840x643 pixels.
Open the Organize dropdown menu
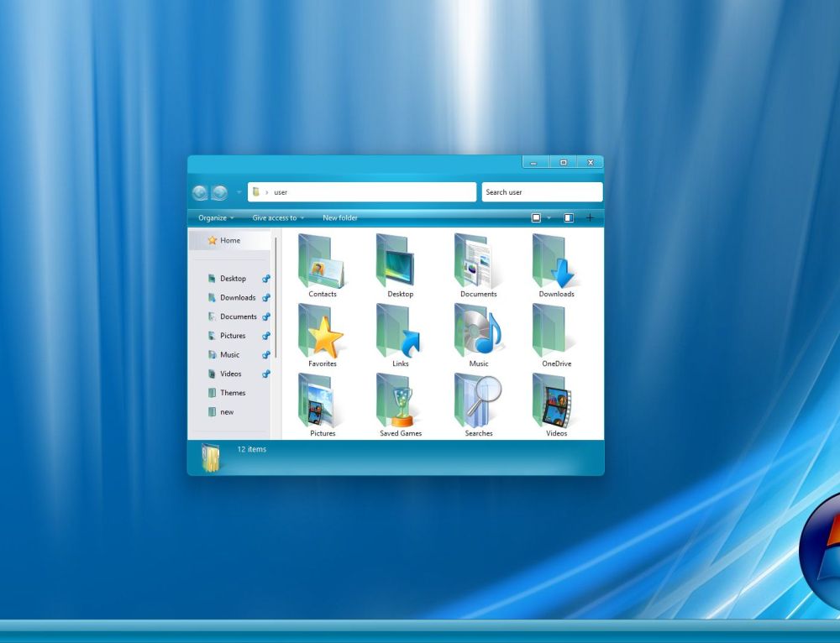pos(213,217)
